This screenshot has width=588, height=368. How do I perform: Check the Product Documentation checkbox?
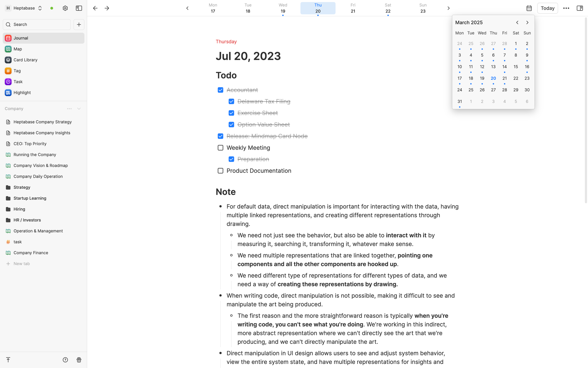point(220,171)
